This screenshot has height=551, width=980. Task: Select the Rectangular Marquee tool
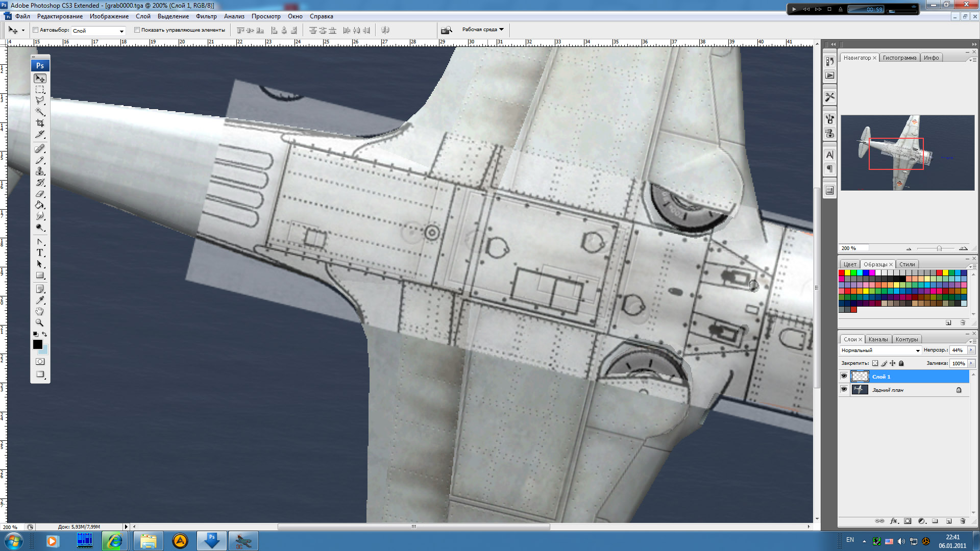(x=40, y=90)
